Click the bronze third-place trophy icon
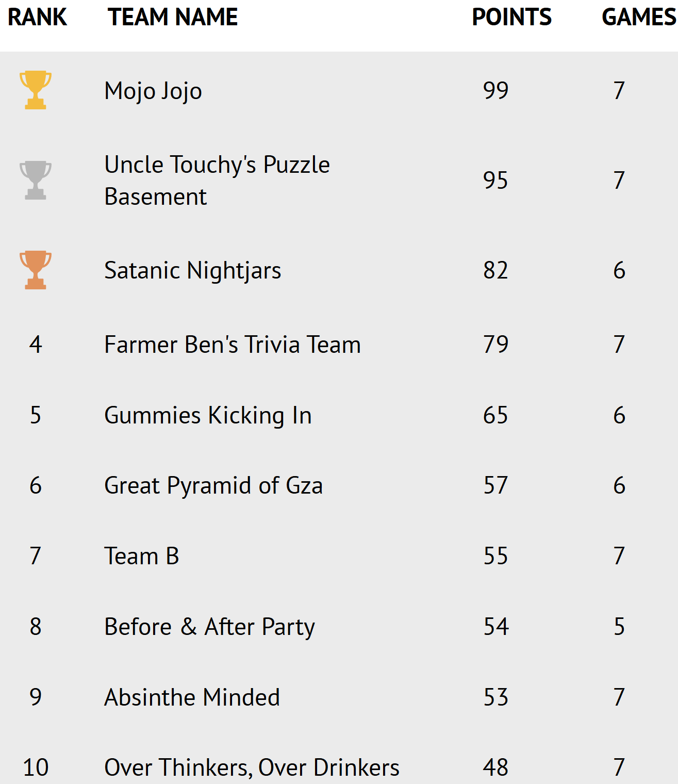The width and height of the screenshot is (678, 784). point(35,270)
